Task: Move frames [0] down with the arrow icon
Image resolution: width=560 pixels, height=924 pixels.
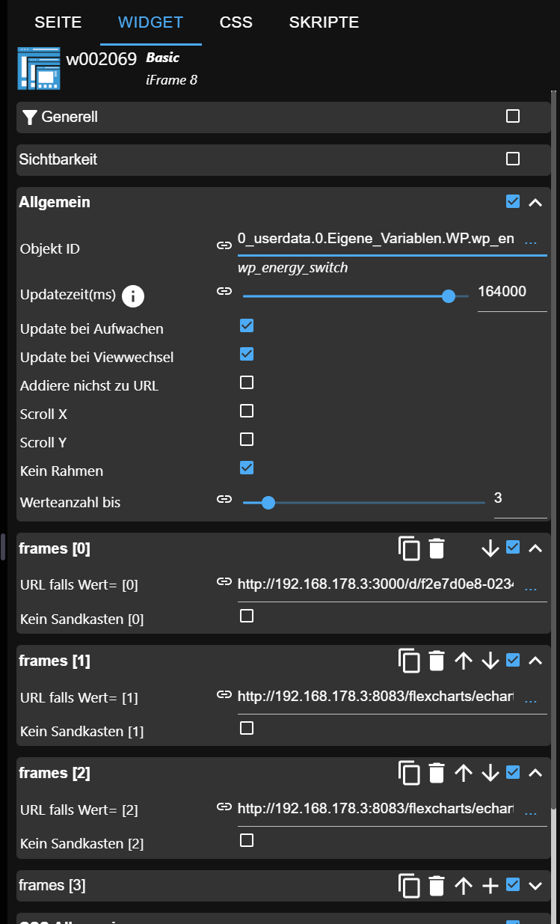Action: pyautogui.click(x=490, y=548)
